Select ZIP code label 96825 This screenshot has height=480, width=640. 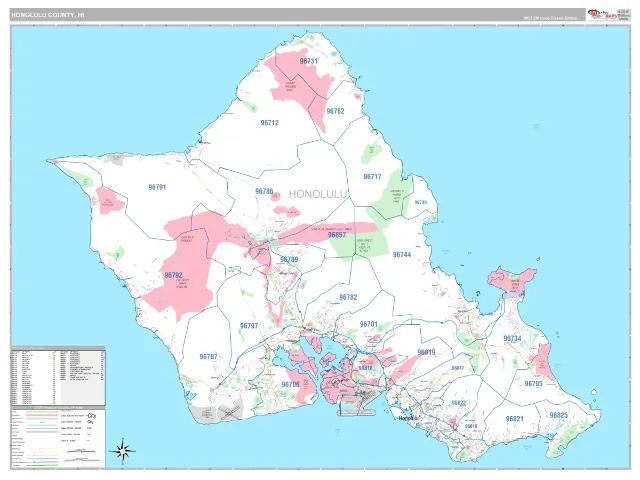pos(558,415)
